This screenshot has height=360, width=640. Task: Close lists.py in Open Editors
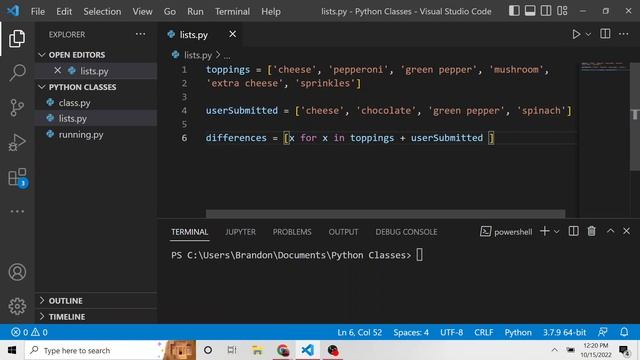point(58,71)
